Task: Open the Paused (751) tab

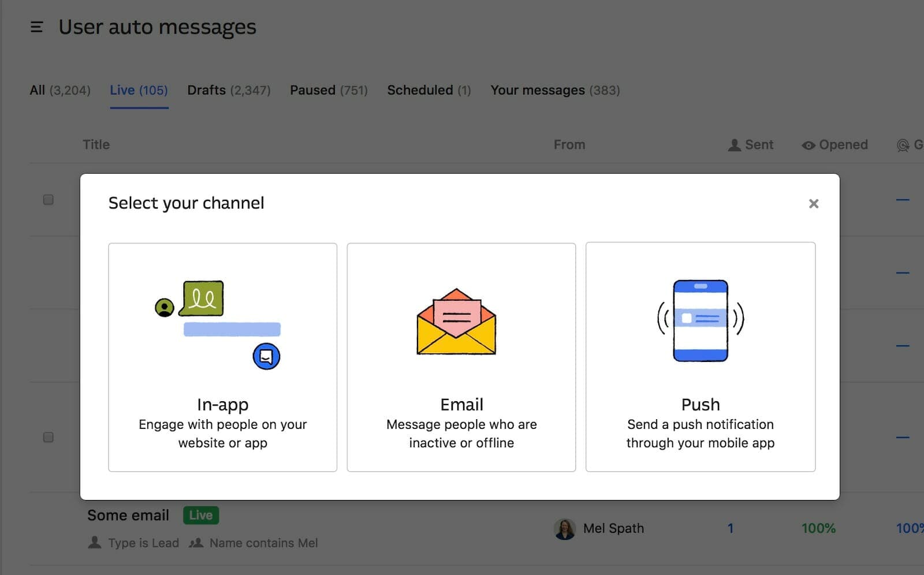Action: [329, 91]
